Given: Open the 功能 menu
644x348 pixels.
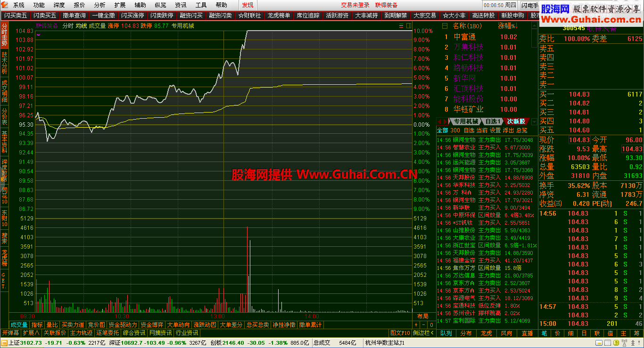Looking at the screenshot, I should pyautogui.click(x=39, y=5).
